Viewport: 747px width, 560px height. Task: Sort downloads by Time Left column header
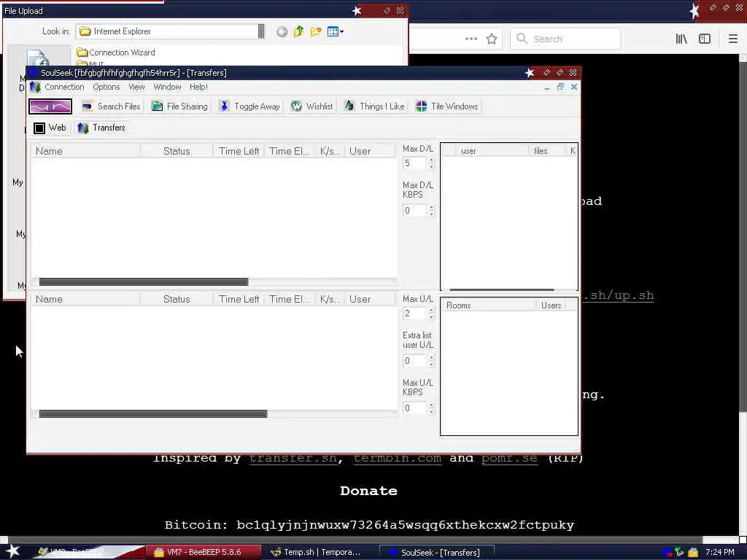pos(239,151)
